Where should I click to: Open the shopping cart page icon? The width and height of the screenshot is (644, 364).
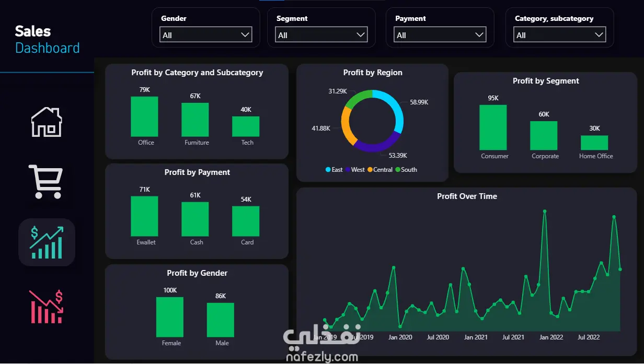(x=46, y=181)
